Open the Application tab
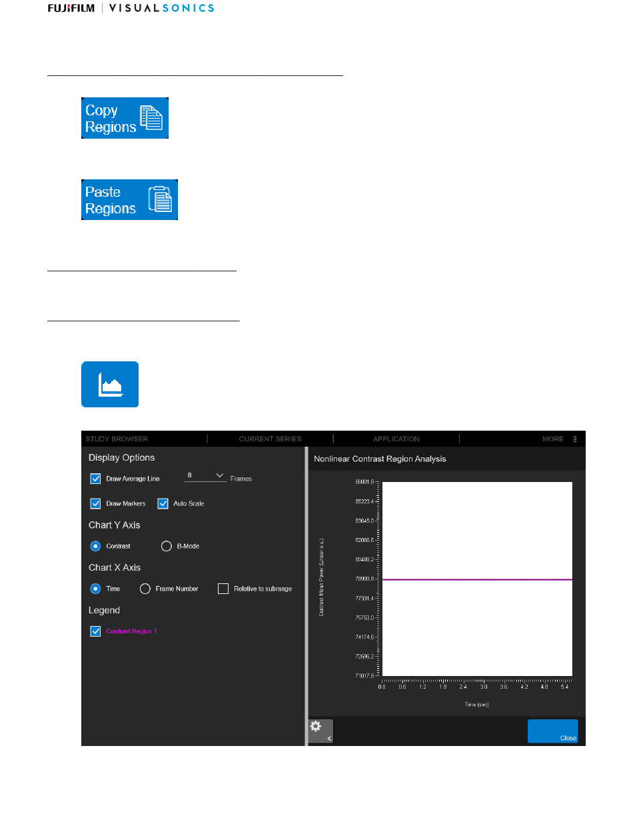The image size is (633, 840). pyautogui.click(x=396, y=439)
